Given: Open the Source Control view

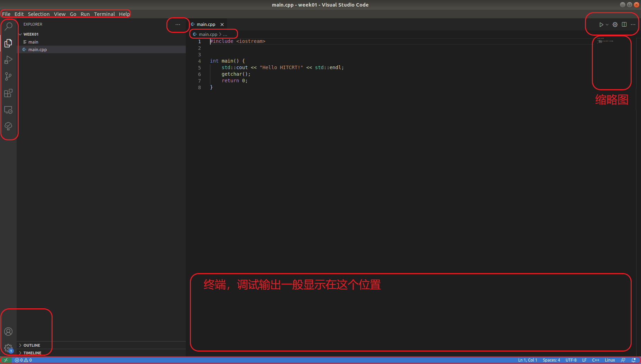Looking at the screenshot, I should (8, 76).
